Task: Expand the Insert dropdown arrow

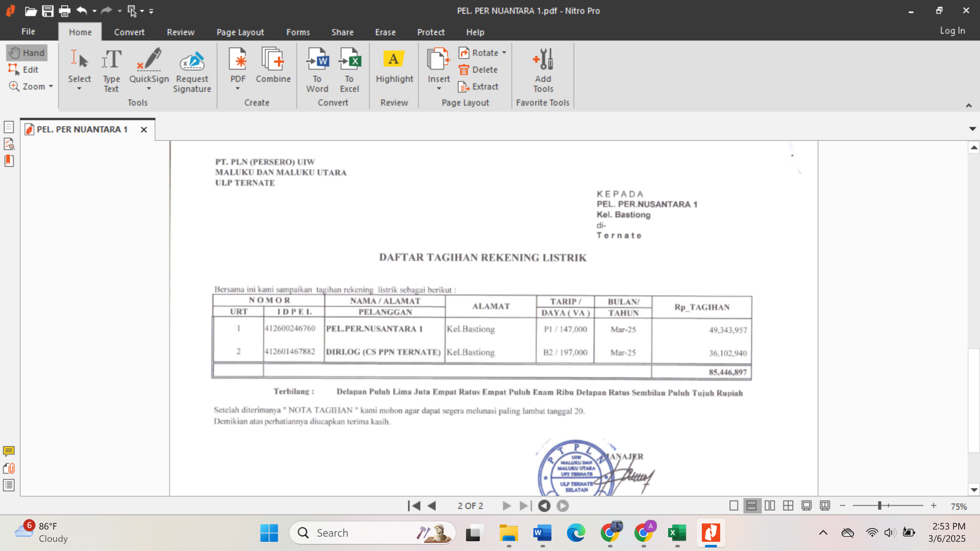Action: [x=439, y=89]
